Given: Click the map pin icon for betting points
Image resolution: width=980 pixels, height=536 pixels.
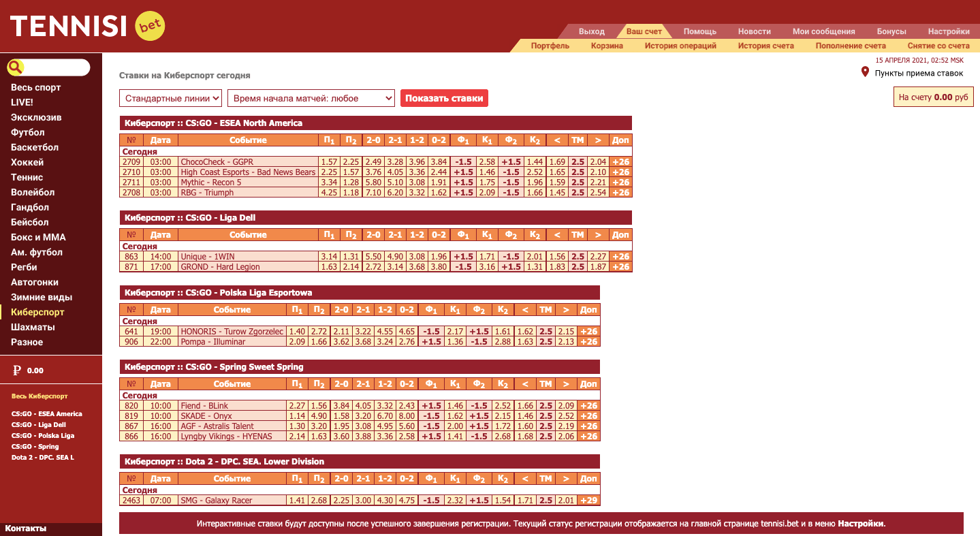Looking at the screenshot, I should (x=865, y=72).
